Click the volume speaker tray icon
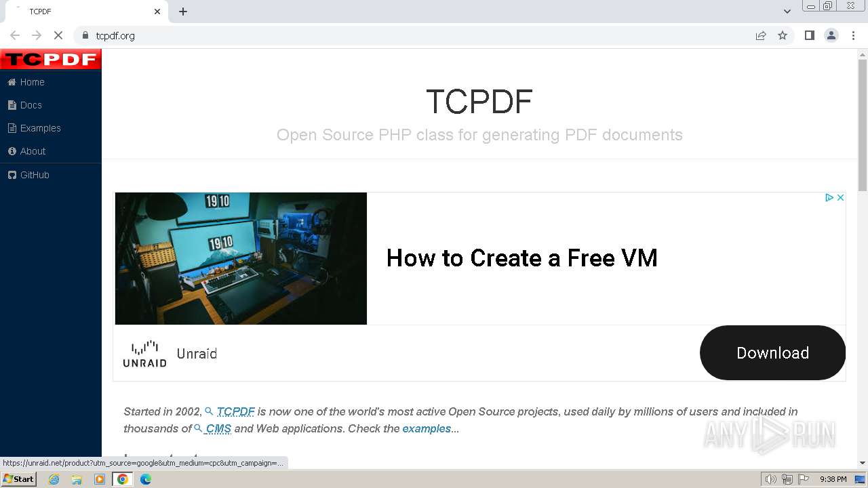Screen dimensions: 868x488 pyautogui.click(x=770, y=479)
